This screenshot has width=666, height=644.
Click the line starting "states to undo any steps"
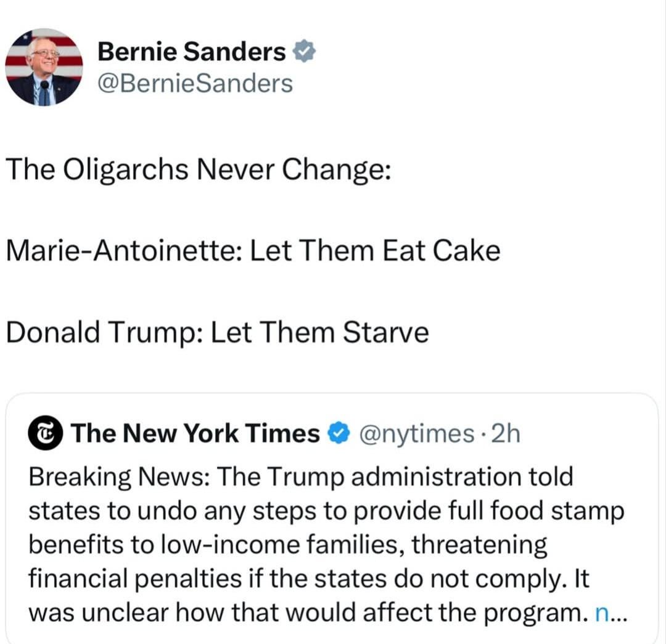[x=327, y=511]
